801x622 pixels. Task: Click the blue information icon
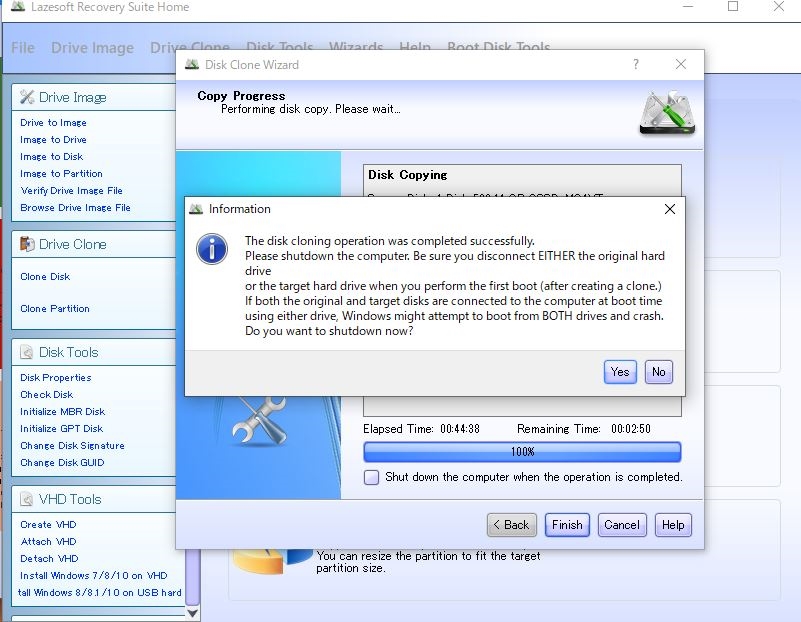tap(211, 249)
